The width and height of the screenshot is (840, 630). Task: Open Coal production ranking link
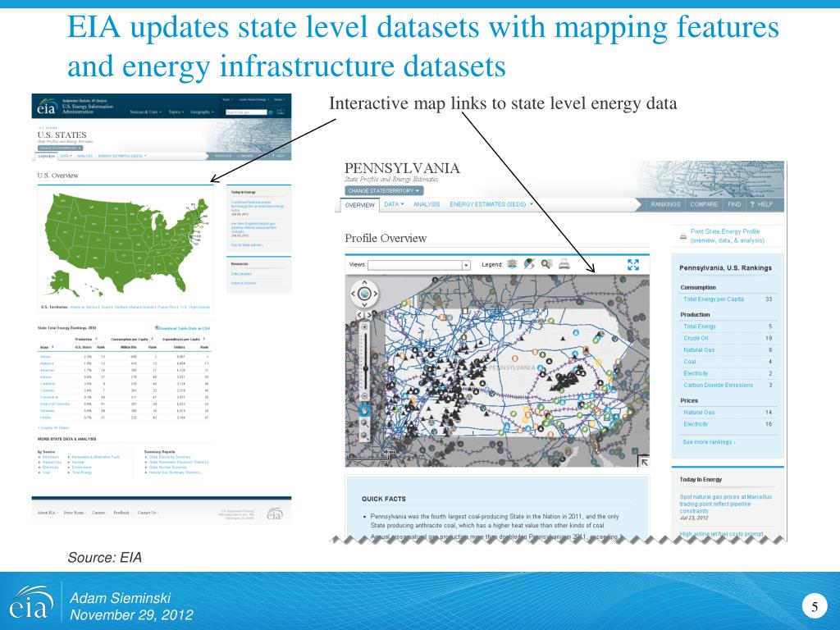click(x=689, y=362)
